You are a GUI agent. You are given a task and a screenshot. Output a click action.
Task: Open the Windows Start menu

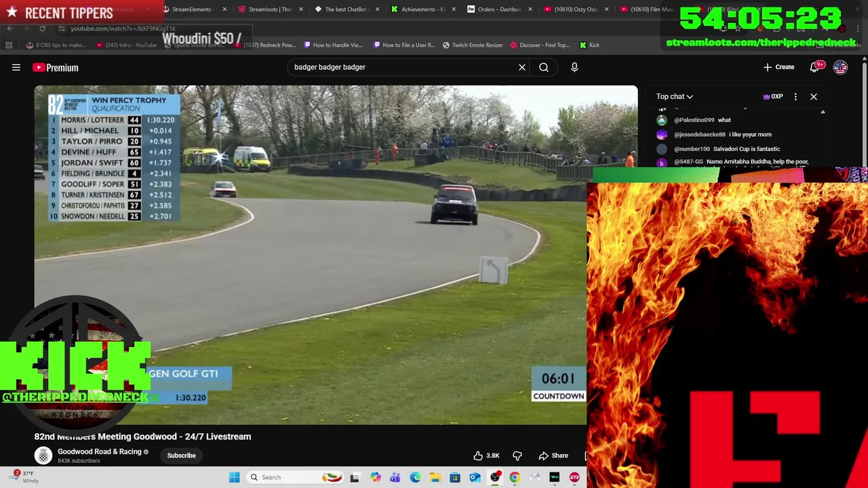coord(234,477)
